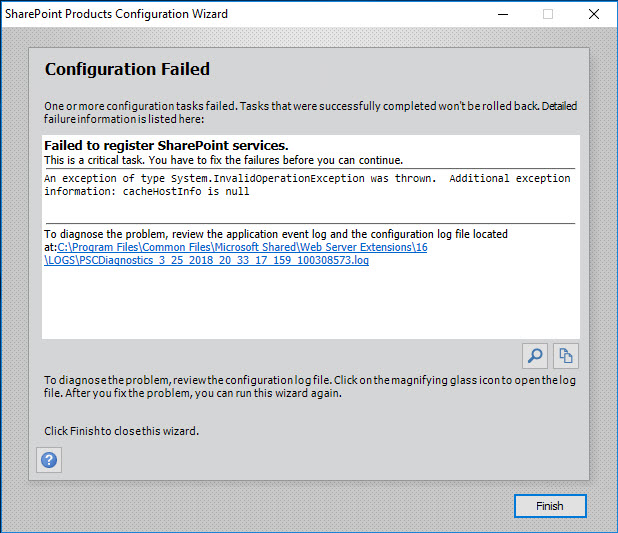Minimize the SharePoint Products Configuration Wizard window
This screenshot has height=533, width=618.
(503, 14)
